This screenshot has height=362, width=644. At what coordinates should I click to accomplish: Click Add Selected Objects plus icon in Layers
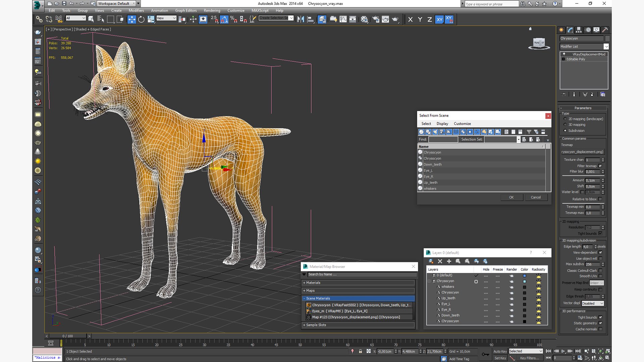click(449, 261)
